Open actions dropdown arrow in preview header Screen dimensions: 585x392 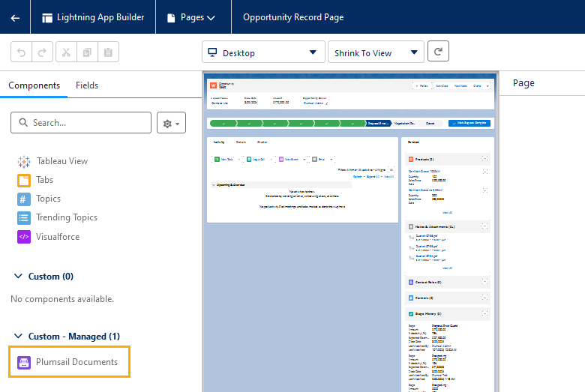pos(487,85)
